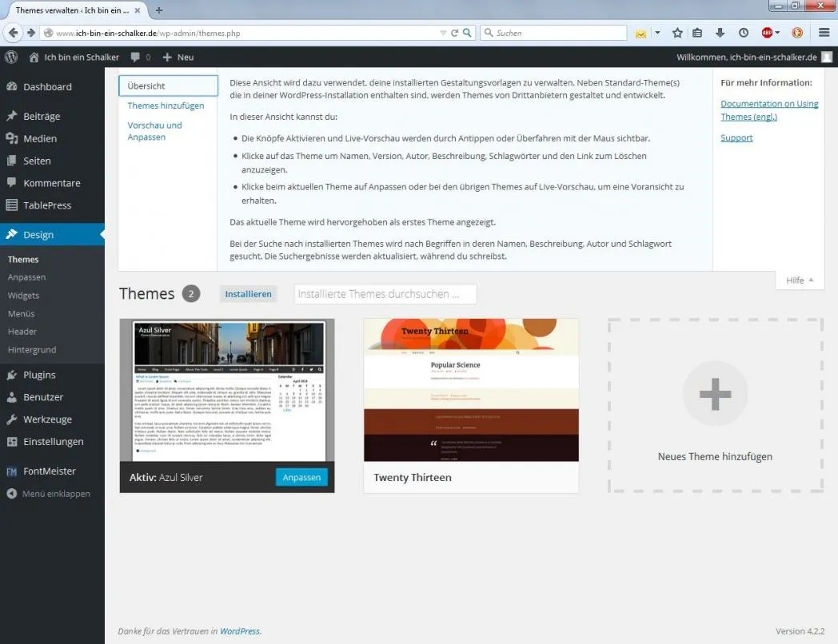Viewport: 838px width, 644px height.
Task: Click the Kommentare speech bubble icon
Action: click(12, 183)
